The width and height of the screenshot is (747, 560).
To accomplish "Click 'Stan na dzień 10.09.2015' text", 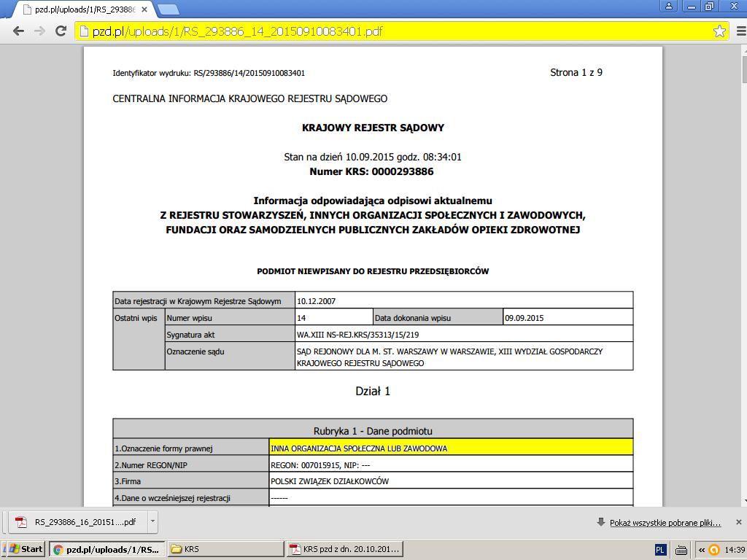I will tap(373, 157).
